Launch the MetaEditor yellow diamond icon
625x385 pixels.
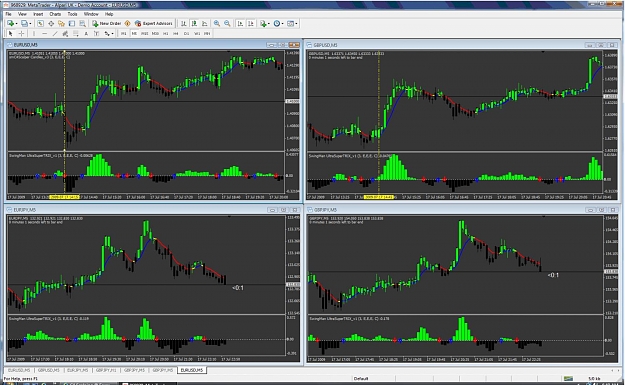[128, 24]
